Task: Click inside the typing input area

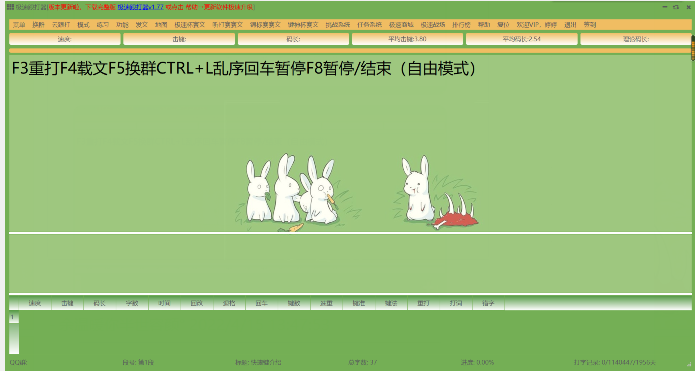Action: pyautogui.click(x=350, y=263)
